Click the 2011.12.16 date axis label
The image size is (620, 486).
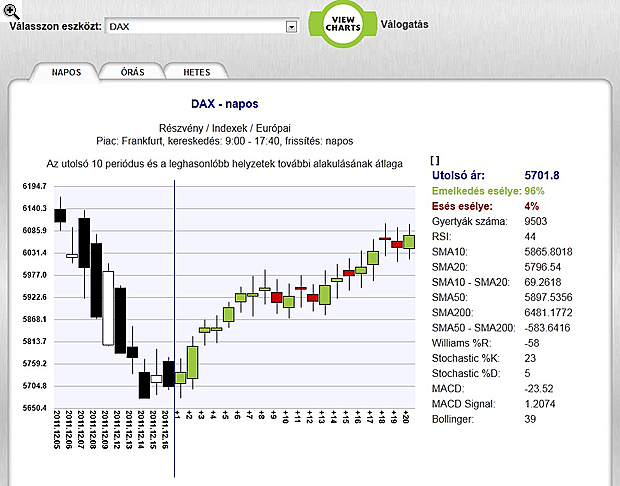tap(166, 430)
